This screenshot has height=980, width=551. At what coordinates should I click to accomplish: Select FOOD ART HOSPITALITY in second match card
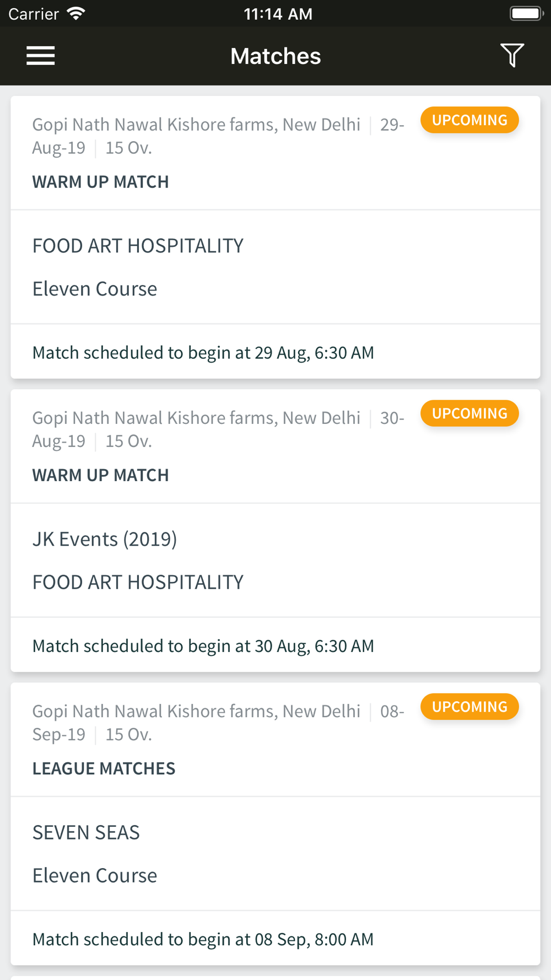point(138,582)
